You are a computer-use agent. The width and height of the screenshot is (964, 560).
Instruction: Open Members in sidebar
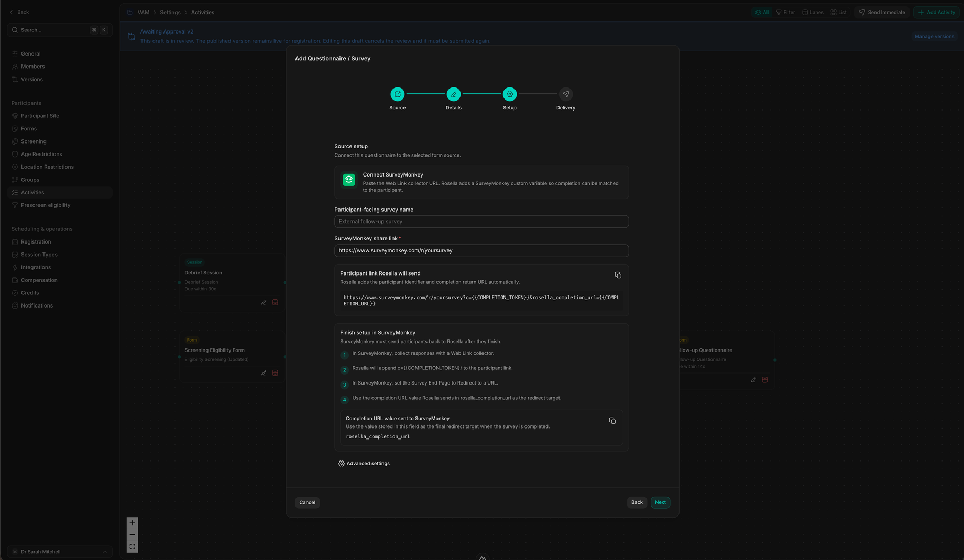60,67
